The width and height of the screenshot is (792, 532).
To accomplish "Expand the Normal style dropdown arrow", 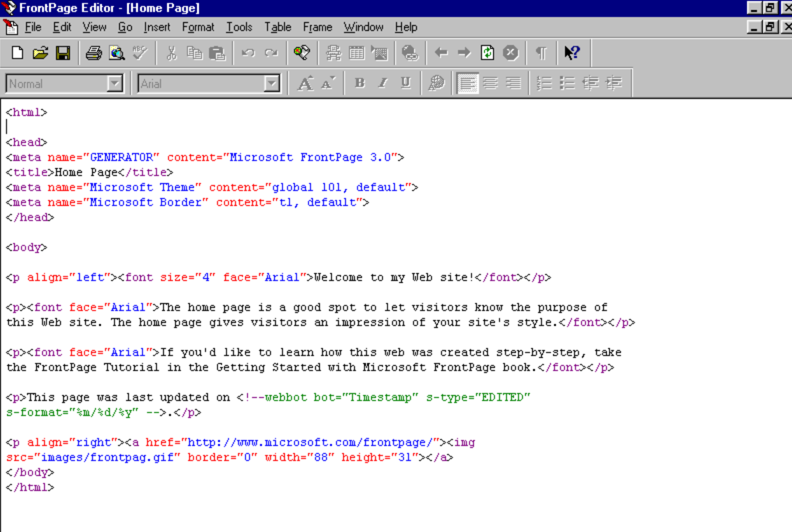I will 114,83.
